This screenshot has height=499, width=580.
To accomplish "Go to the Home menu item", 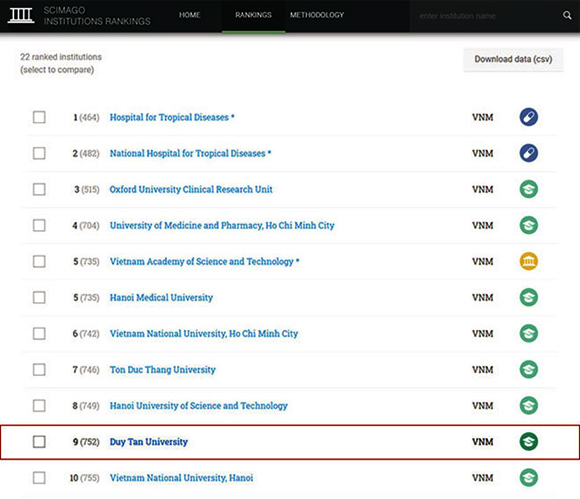I will pyautogui.click(x=190, y=15).
